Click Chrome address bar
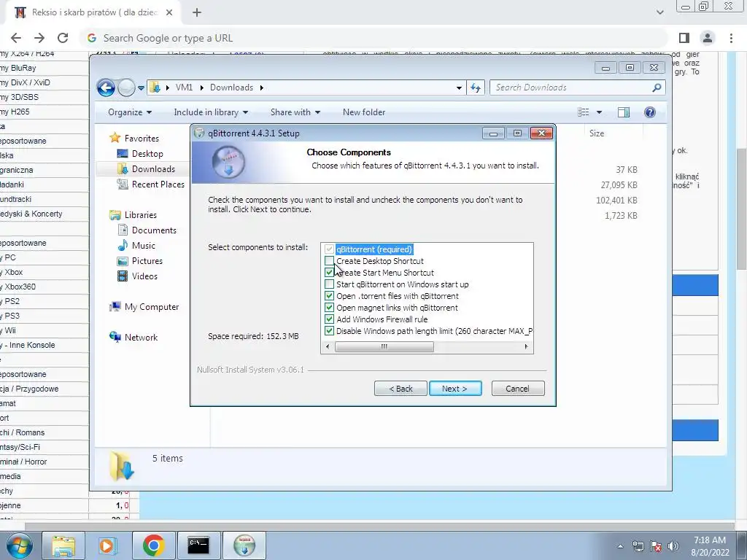The height and width of the screenshot is (560, 747). (373, 38)
